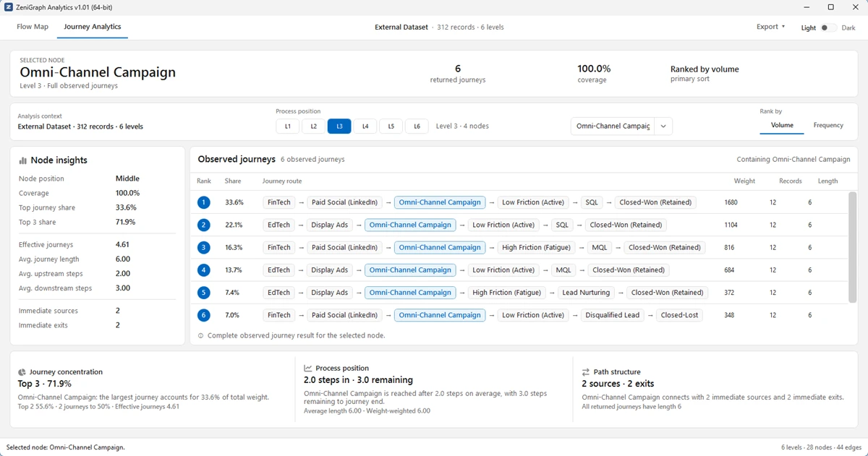Screen dimensions: 868x456
Task: Click 'Selected node: Omni-Channel Campaign.' status text
Action: [65, 447]
